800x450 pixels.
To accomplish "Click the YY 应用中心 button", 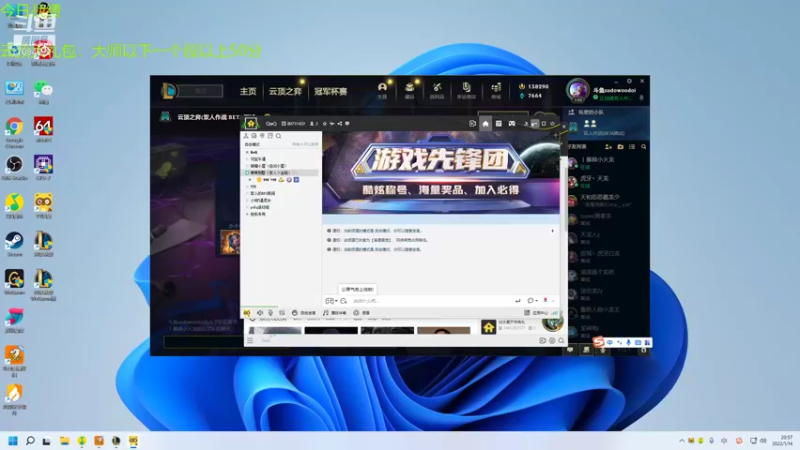I will tap(536, 313).
